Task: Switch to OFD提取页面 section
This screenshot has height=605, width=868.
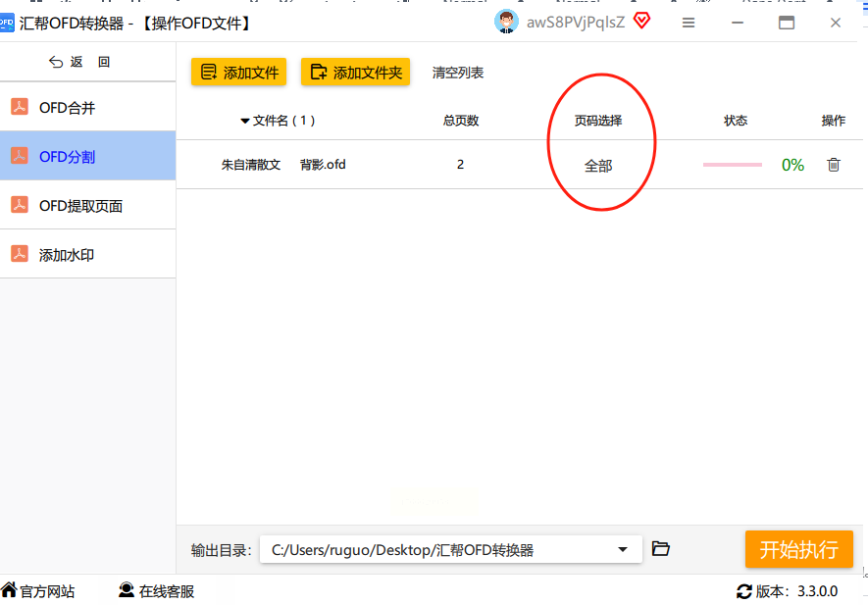Action: tap(87, 205)
